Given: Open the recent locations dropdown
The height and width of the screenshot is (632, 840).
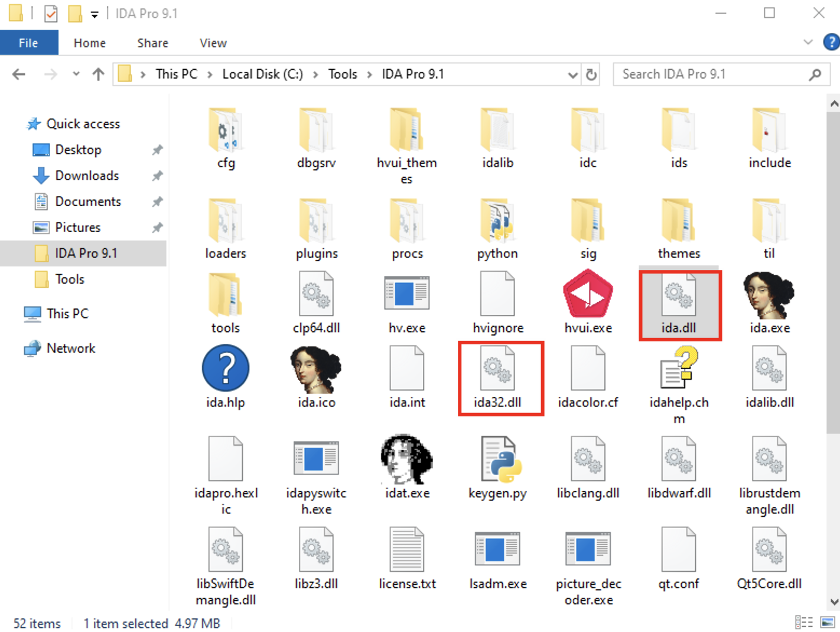Looking at the screenshot, I should (76, 74).
